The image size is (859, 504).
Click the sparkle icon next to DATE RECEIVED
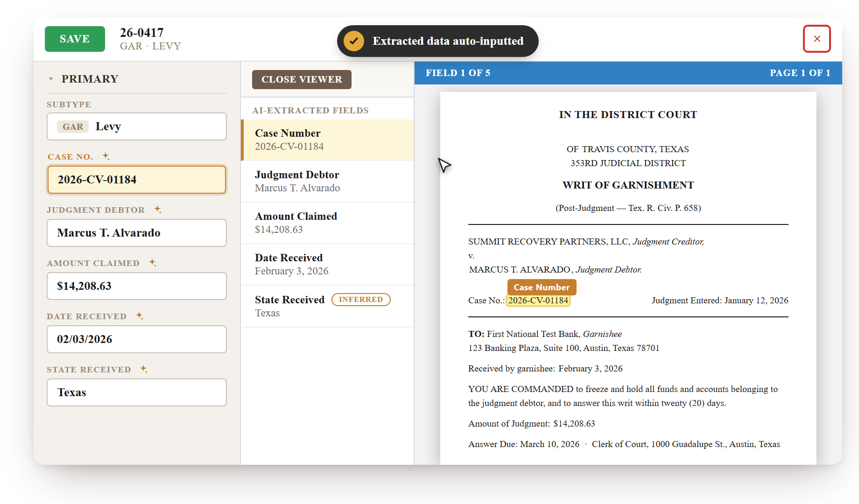coord(140,315)
